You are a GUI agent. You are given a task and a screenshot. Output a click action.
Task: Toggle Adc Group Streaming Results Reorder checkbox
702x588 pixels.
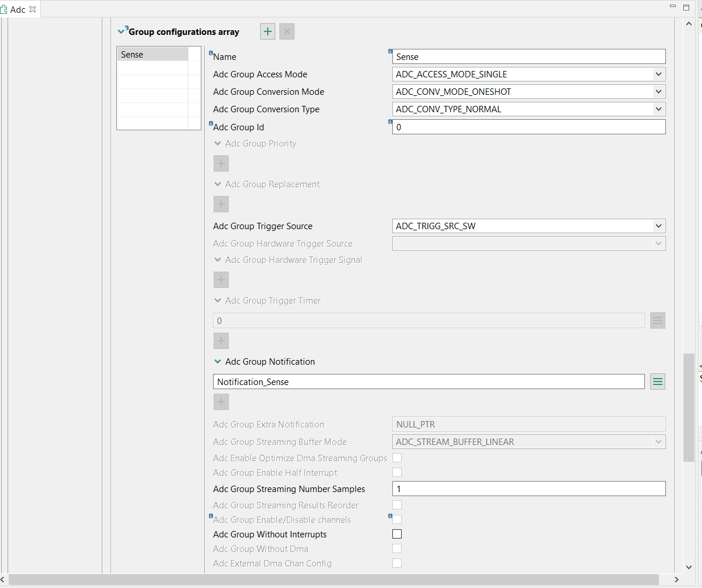[397, 505]
